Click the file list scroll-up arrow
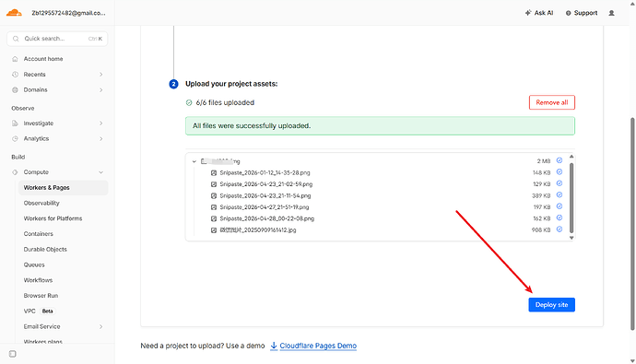Screen dimensions: 636x364 [x=571, y=157]
